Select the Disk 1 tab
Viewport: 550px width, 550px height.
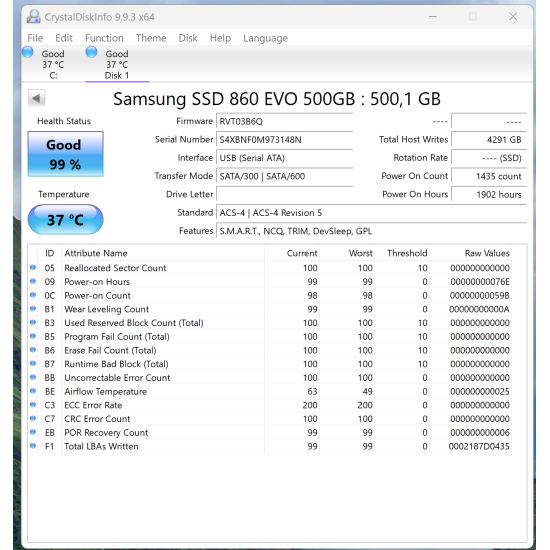pyautogui.click(x=117, y=64)
